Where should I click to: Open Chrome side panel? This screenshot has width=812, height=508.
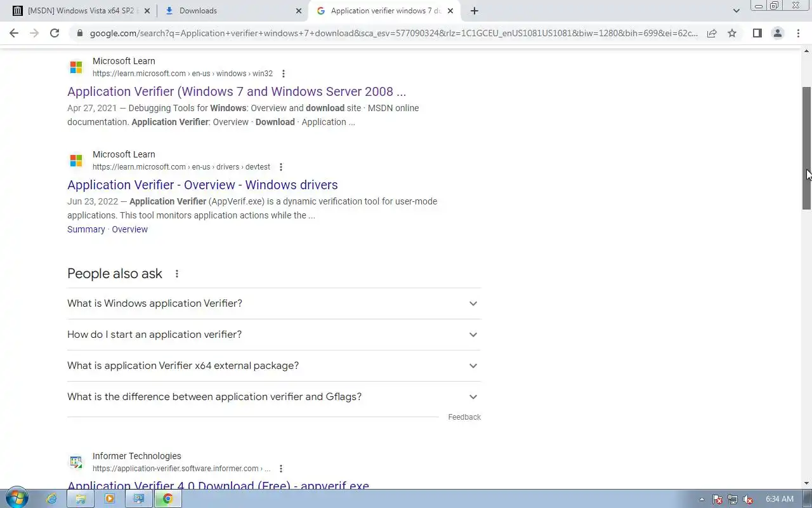[757, 33]
